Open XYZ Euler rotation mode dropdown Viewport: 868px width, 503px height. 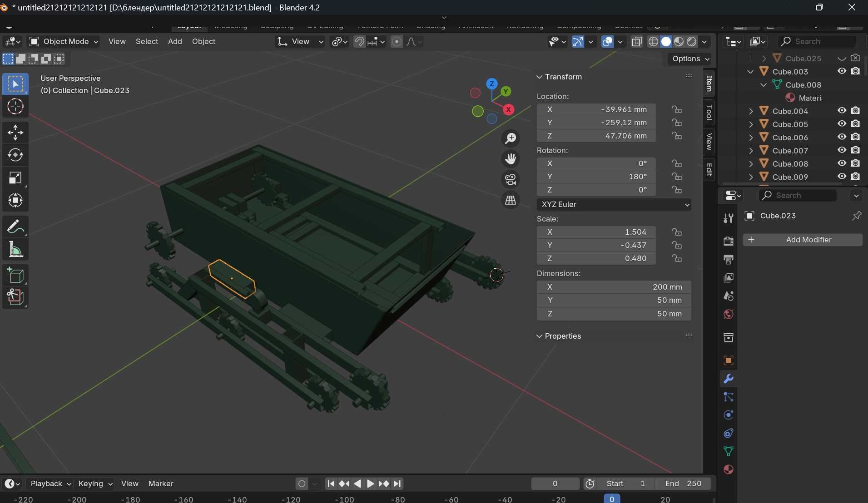[x=614, y=205]
